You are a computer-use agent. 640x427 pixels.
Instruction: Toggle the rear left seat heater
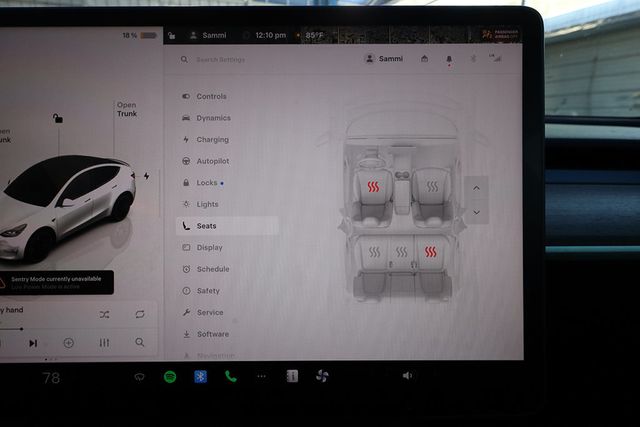coord(374,252)
